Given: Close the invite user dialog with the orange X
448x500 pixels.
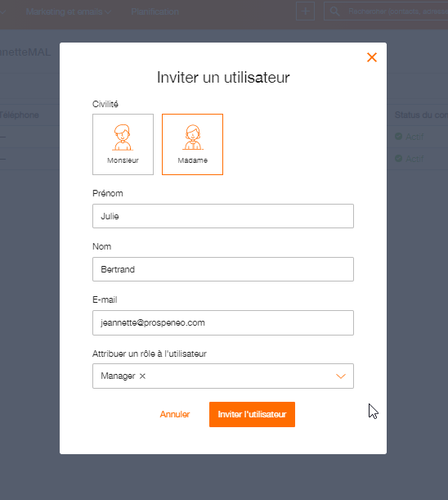Looking at the screenshot, I should click(372, 57).
